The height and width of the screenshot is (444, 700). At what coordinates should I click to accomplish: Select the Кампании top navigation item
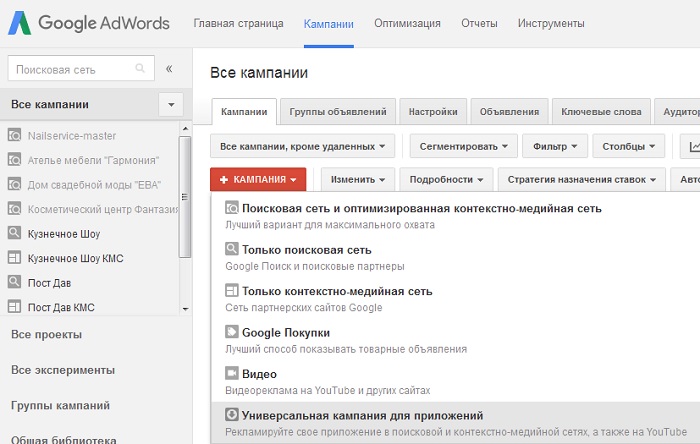pyautogui.click(x=329, y=24)
